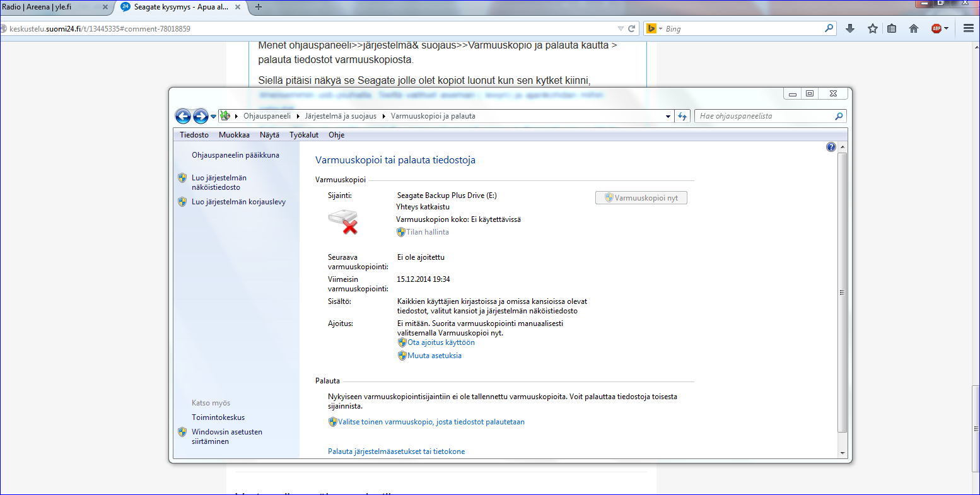Image resolution: width=980 pixels, height=495 pixels.
Task: Click the Control Panel vertical scrollbar thumb
Action: pos(842,292)
